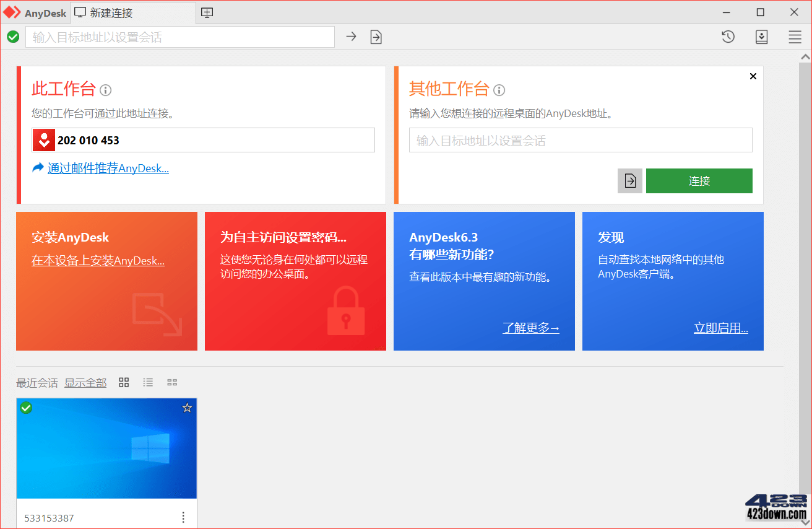Open a new connection tab with plus icon

tap(207, 12)
